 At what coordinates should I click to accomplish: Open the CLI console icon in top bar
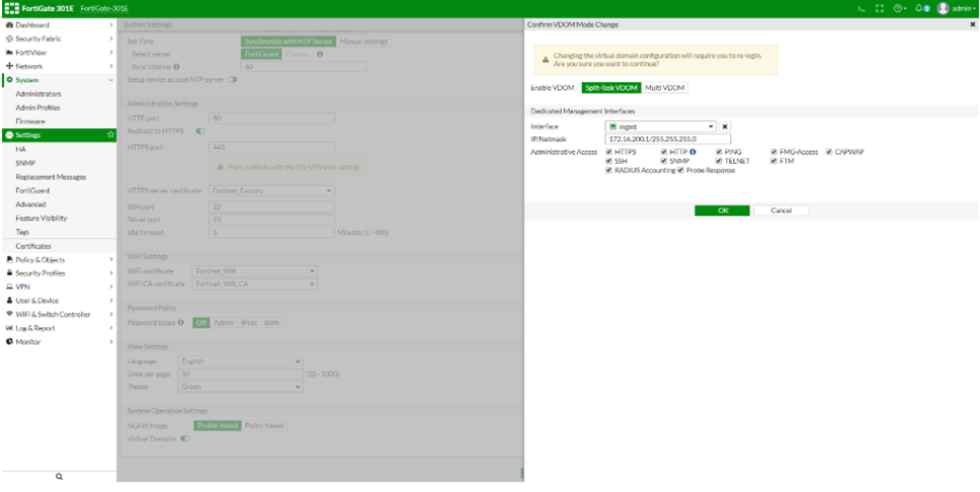(x=861, y=9)
